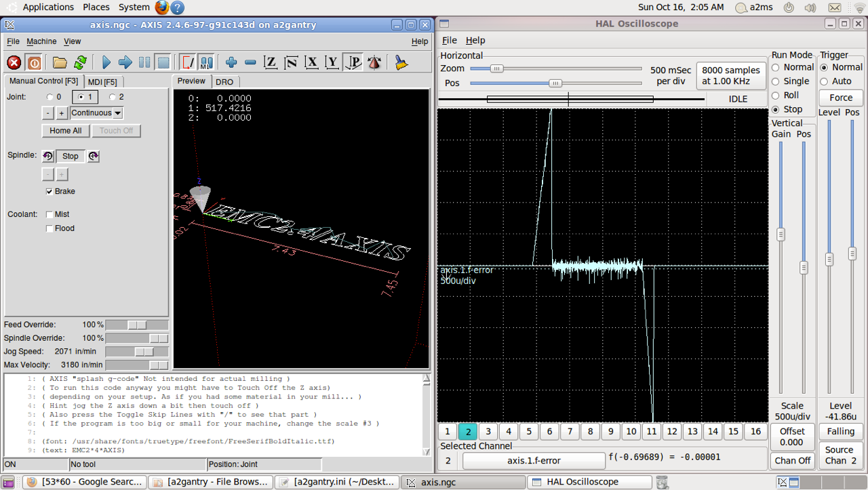Toggle skip lines with slash icon
The image size is (868, 490).
point(188,62)
